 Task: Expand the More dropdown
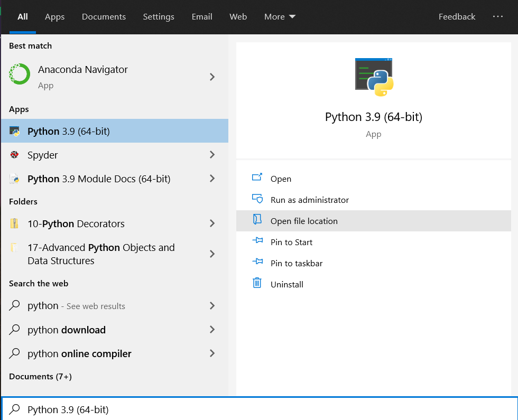click(x=280, y=16)
